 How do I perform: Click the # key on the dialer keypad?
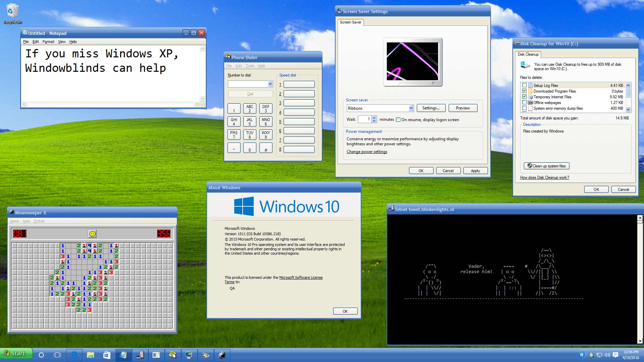point(266,148)
